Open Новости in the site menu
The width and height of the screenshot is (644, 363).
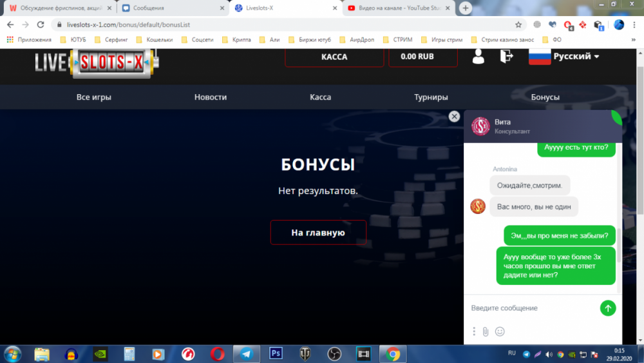(x=211, y=97)
